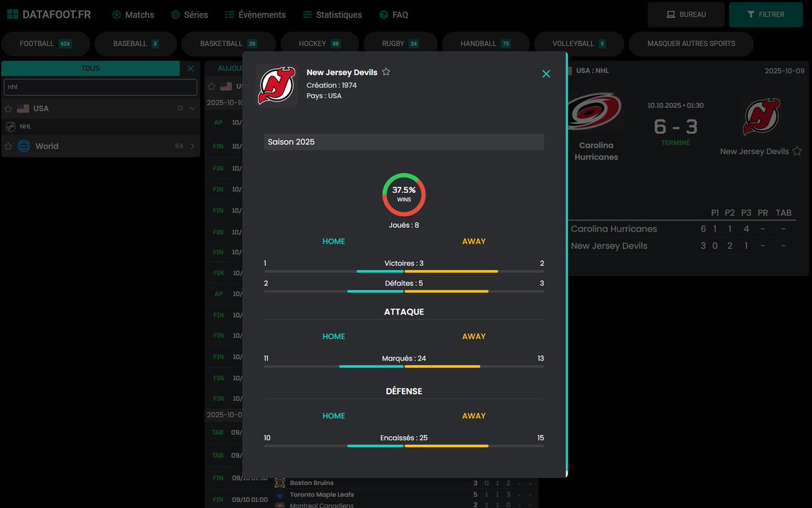Open the FAQ page
This screenshot has height=508, width=812.
pyautogui.click(x=394, y=14)
